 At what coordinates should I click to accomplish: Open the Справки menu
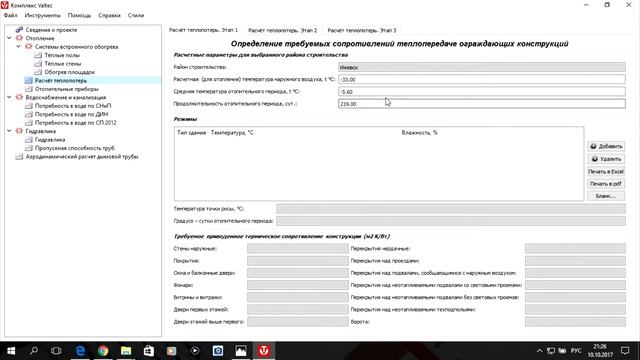pyautogui.click(x=109, y=15)
